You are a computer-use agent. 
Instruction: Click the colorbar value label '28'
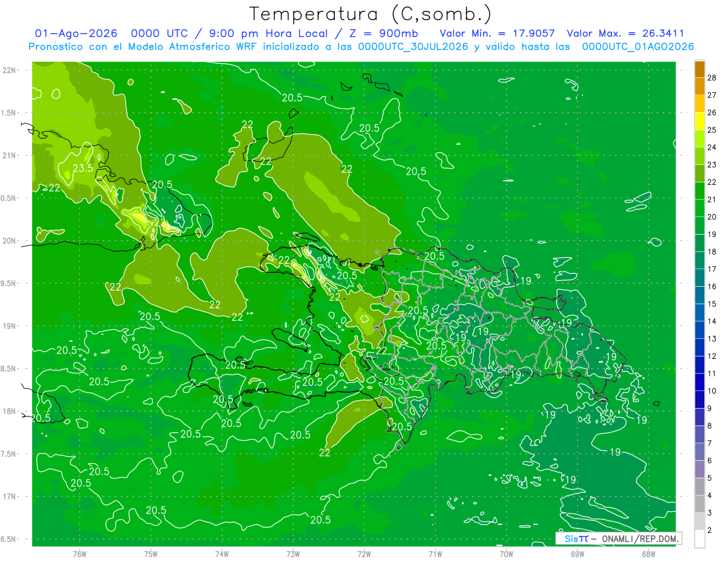click(712, 77)
